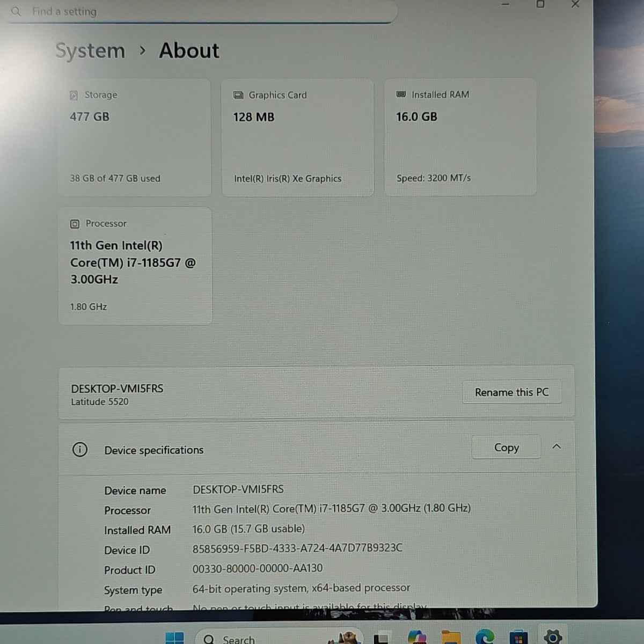Open the Installed RAM card

460,137
